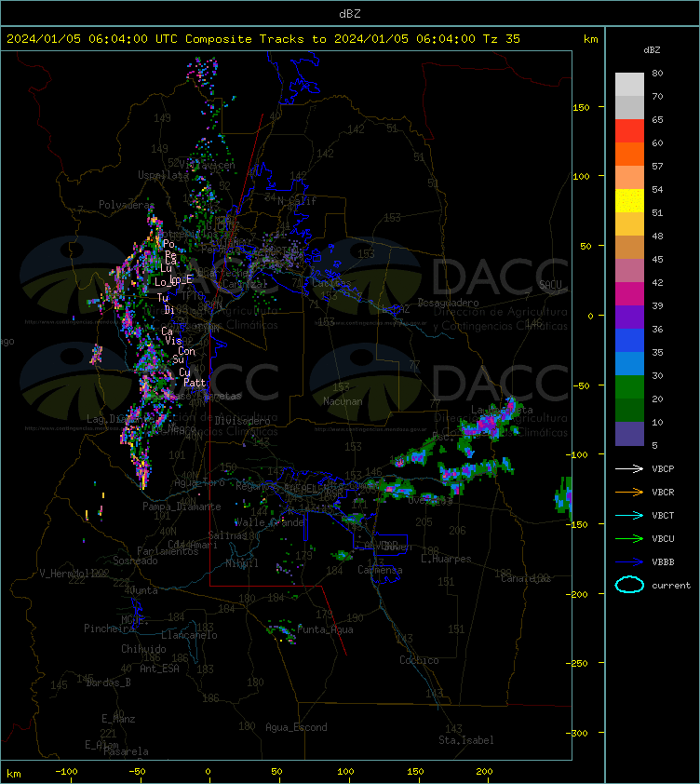Click the blue VBBB arrow icon
Viewport: 700px width, 784px height.
629,562
